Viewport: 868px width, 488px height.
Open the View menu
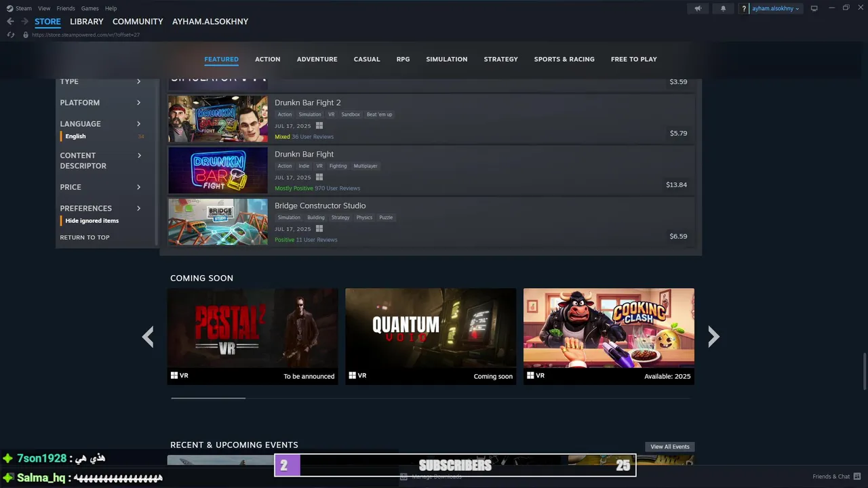click(44, 8)
